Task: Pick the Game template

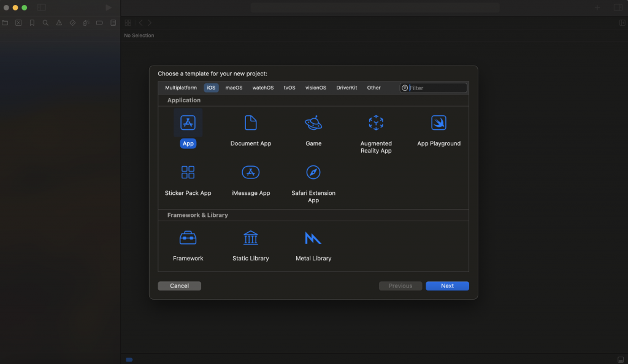Action: [x=313, y=123]
